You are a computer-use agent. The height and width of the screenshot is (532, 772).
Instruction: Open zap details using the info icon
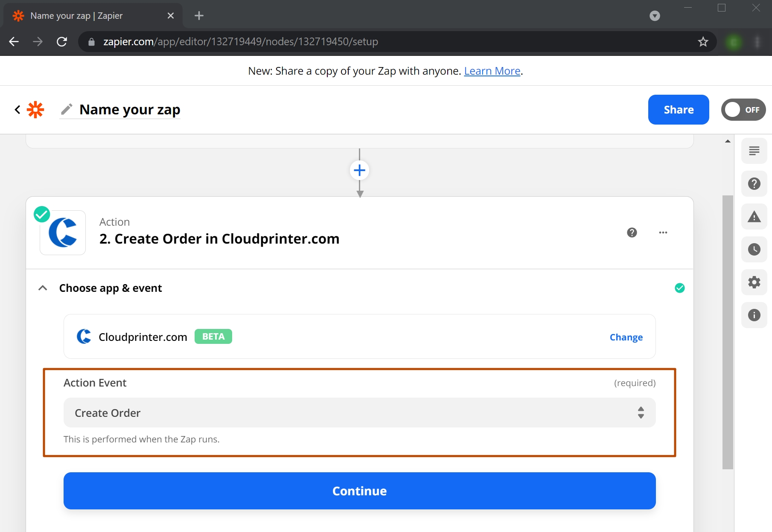(754, 315)
